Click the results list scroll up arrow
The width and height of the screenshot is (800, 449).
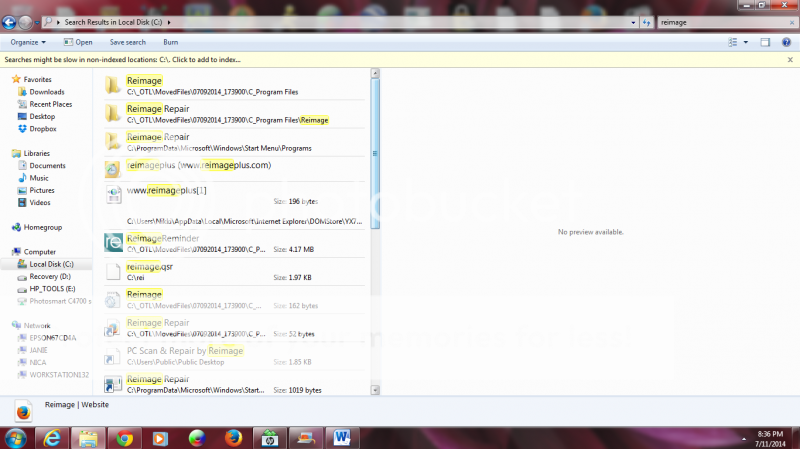(x=375, y=73)
